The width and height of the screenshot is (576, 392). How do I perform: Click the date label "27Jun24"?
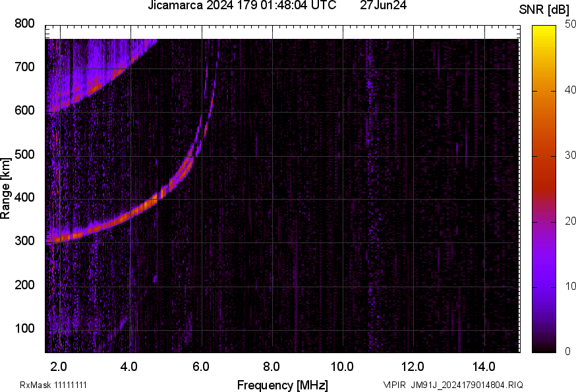tap(383, 5)
